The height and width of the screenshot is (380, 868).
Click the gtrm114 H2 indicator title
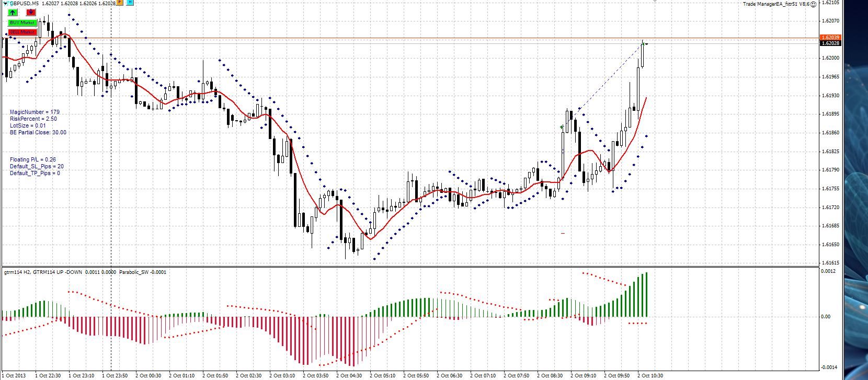17,272
